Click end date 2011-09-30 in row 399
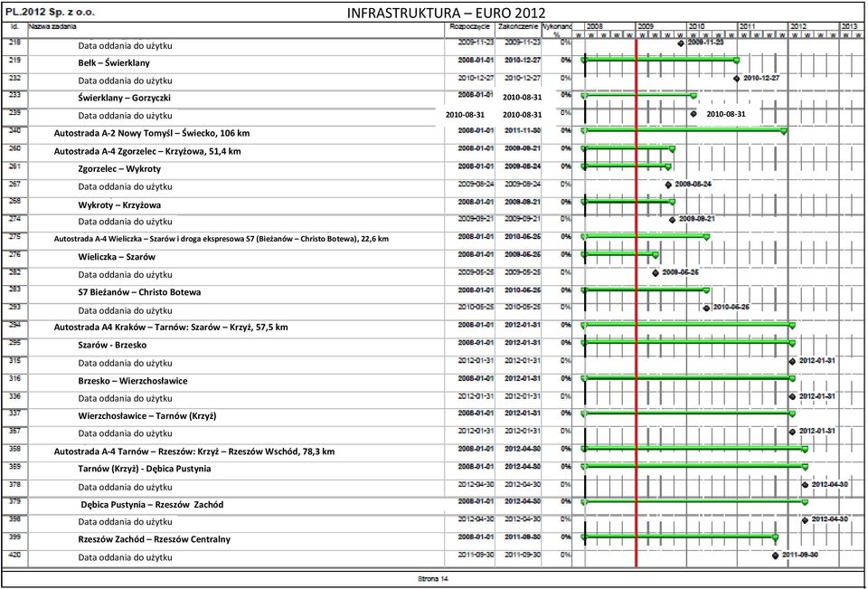Image resolution: width=868 pixels, height=589 pixels. click(523, 537)
